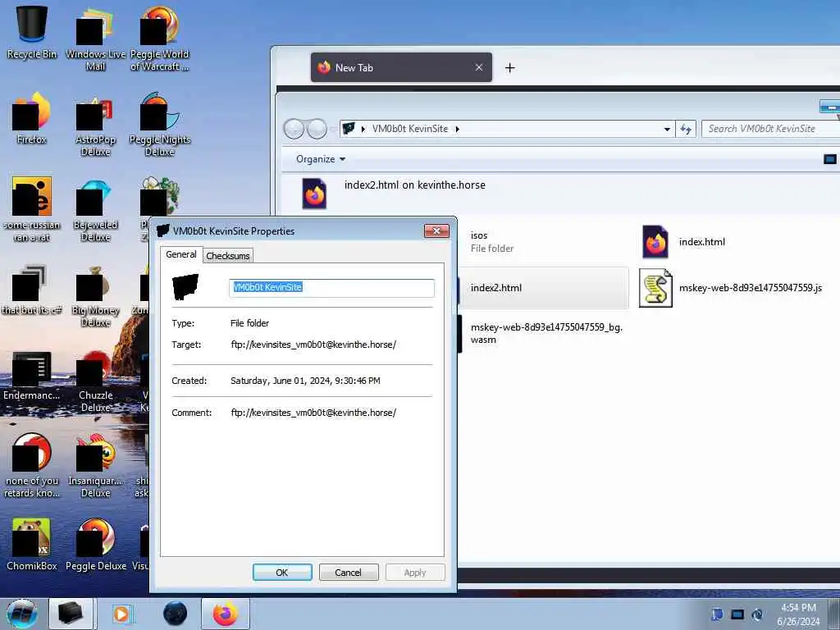
Task: Click the Search VM0b0t KevinSite field
Action: pyautogui.click(x=771, y=129)
